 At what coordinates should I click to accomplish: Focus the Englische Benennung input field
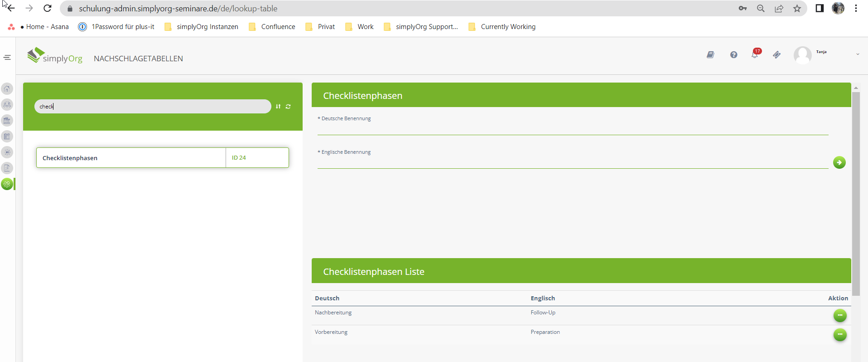pyautogui.click(x=573, y=162)
